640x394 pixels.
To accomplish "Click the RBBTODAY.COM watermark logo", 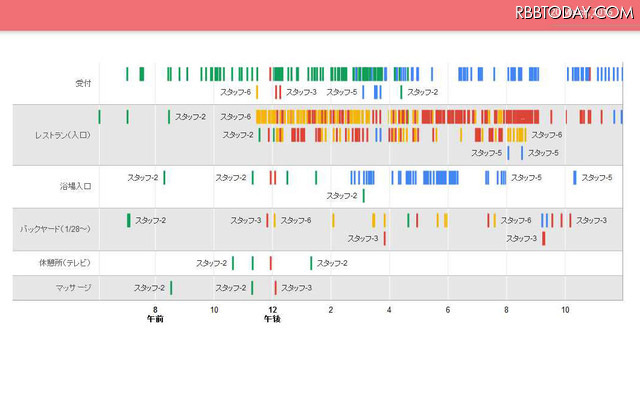I will pos(575,13).
